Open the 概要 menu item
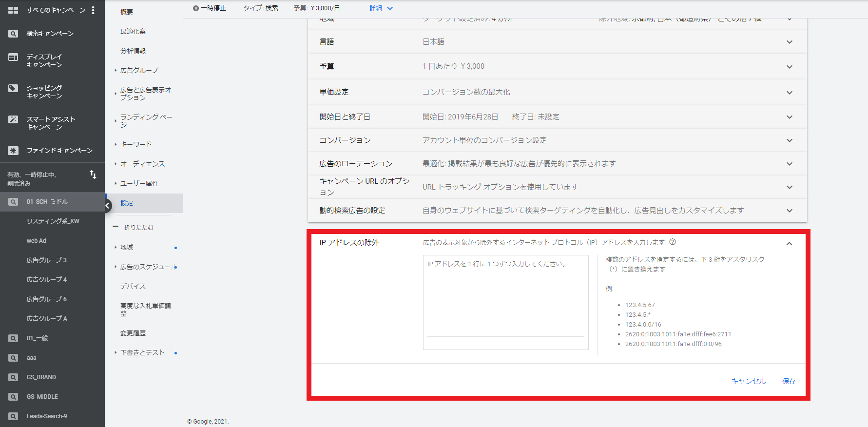This screenshot has height=427, width=868. click(x=127, y=12)
